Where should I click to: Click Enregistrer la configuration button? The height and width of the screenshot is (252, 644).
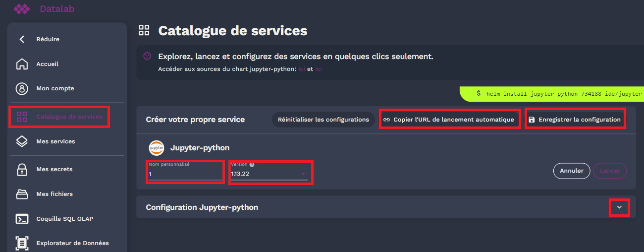click(x=575, y=120)
